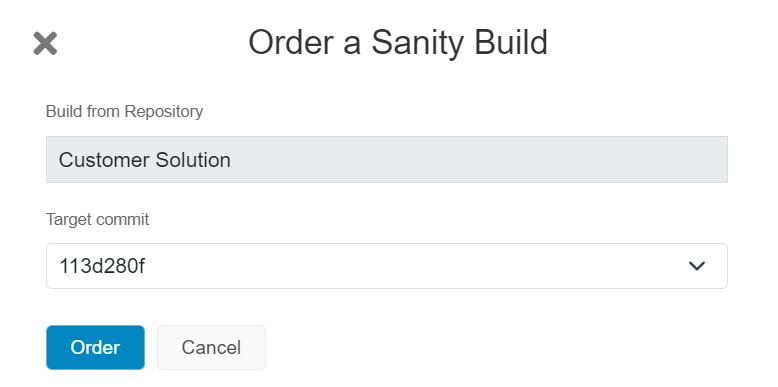
Task: Click the 113d280f commit value
Action: [102, 266]
